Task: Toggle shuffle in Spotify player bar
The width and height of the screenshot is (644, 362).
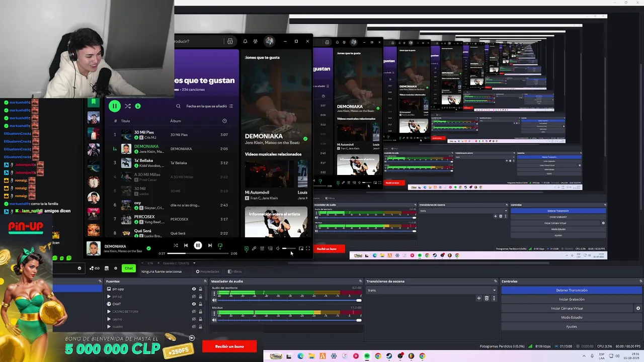Action: pos(176,245)
